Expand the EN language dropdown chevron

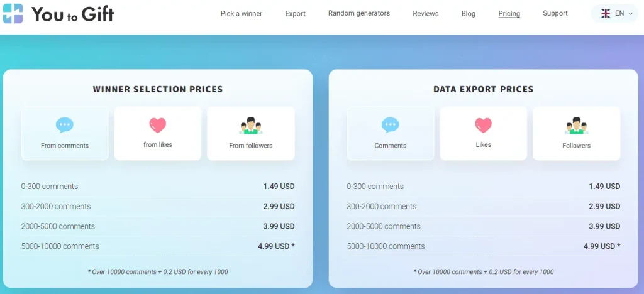(631, 14)
